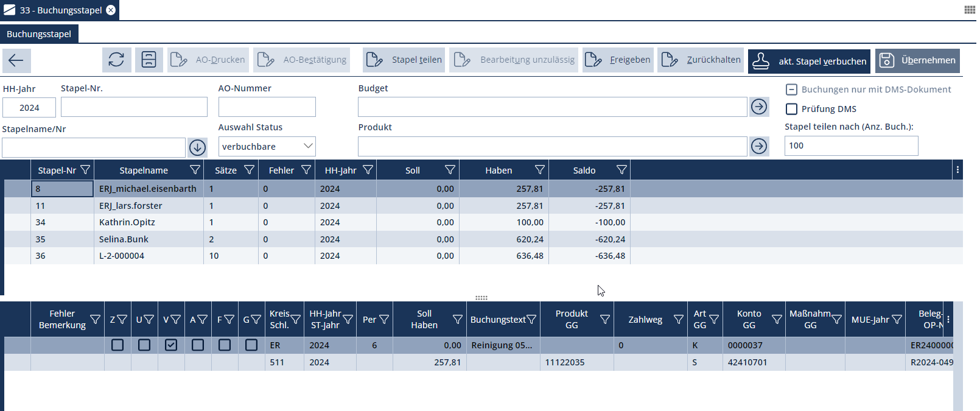
Task: Open the app grid icon top right
Action: pos(970,10)
